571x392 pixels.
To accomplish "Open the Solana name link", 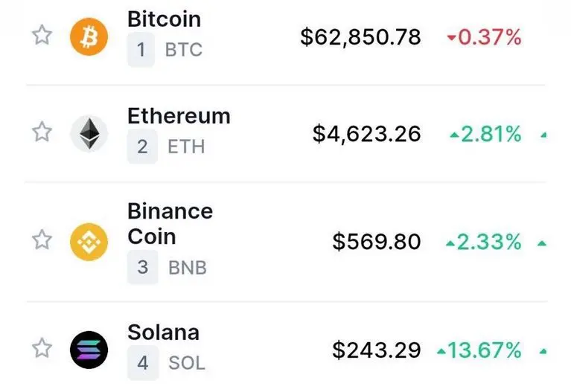I will coord(164,332).
